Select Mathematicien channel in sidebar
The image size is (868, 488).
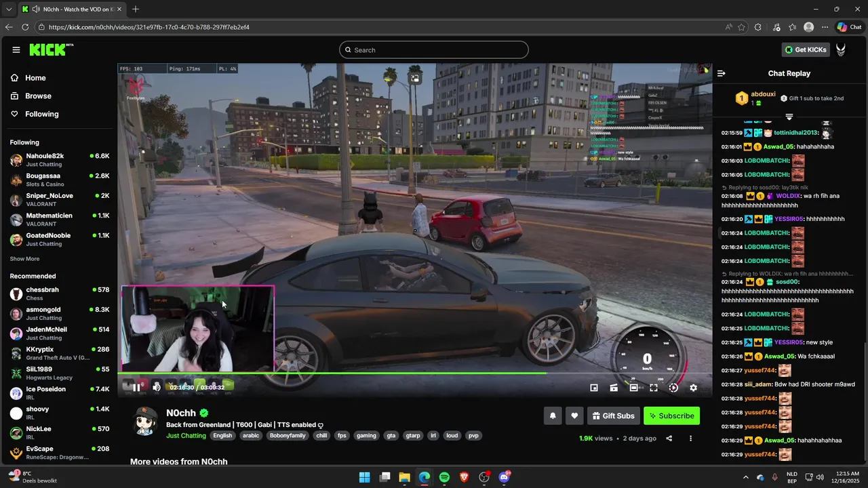tap(60, 220)
